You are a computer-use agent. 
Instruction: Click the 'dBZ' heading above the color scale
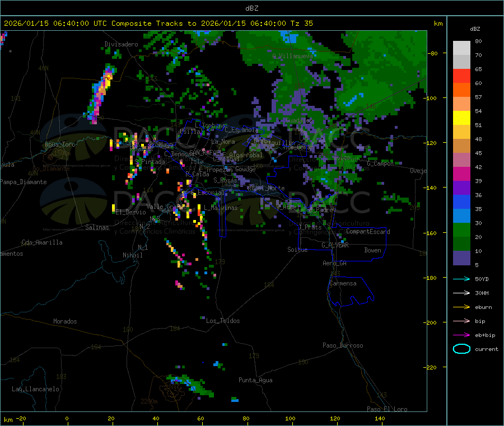click(475, 29)
